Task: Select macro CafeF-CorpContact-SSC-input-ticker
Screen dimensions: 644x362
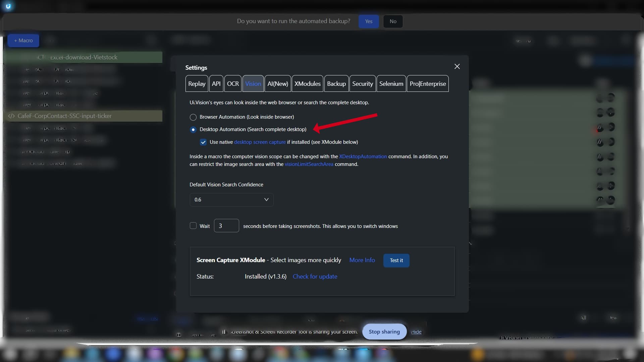Action: coord(83,116)
